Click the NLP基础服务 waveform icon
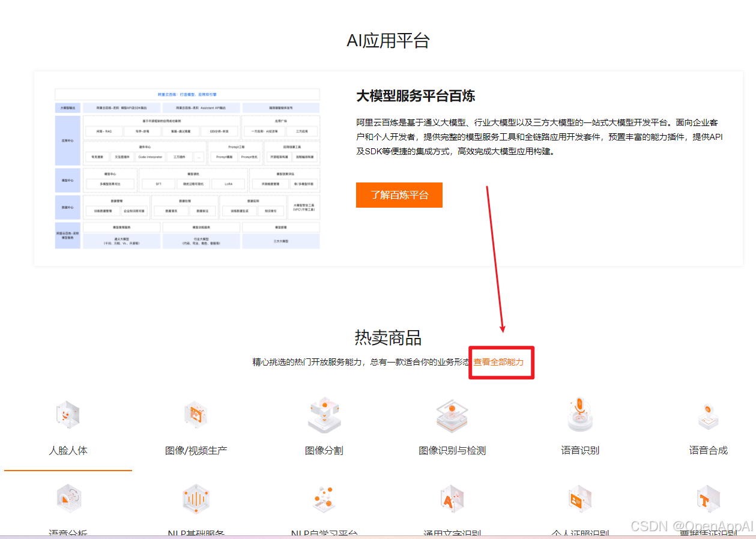 point(196,499)
